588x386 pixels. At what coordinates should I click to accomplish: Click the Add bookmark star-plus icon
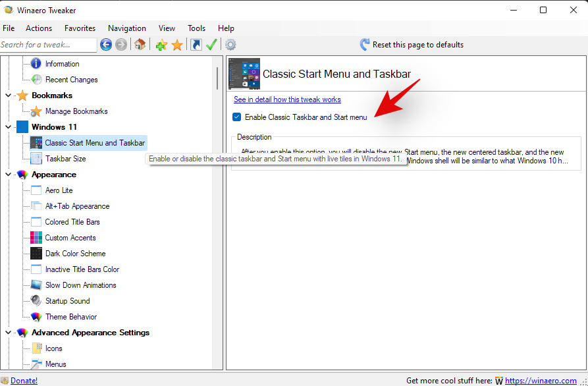[x=161, y=45]
